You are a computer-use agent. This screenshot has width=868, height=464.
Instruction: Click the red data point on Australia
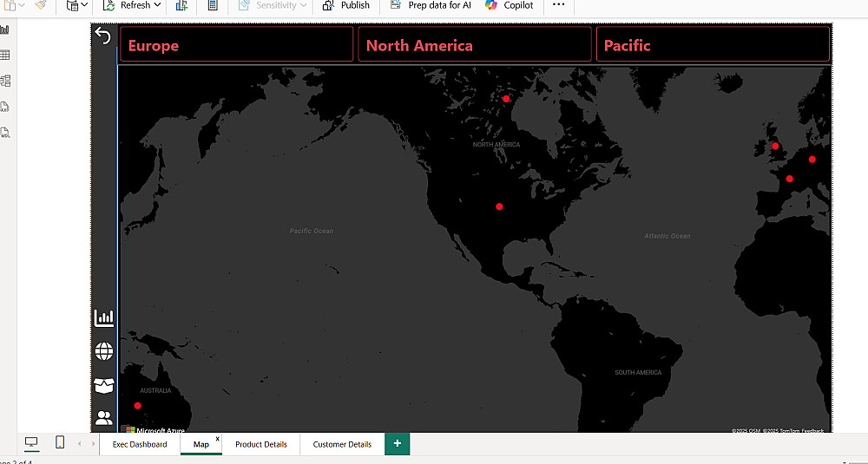tap(138, 405)
